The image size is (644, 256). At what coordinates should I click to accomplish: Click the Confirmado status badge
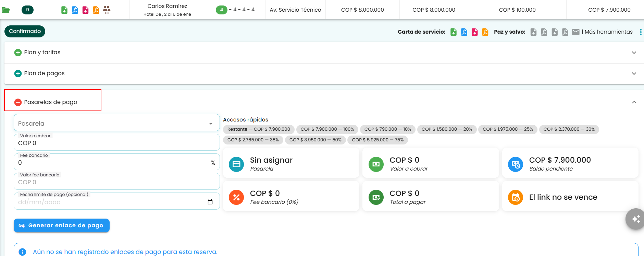coord(25,31)
